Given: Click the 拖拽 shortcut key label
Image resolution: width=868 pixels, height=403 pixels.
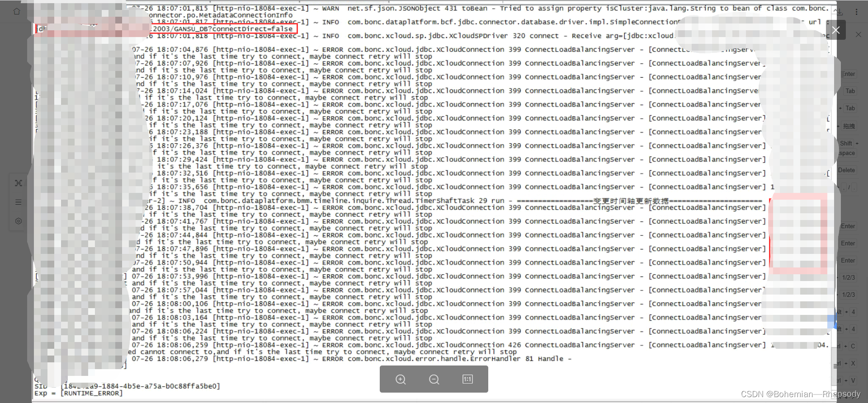Looking at the screenshot, I should tap(849, 126).
